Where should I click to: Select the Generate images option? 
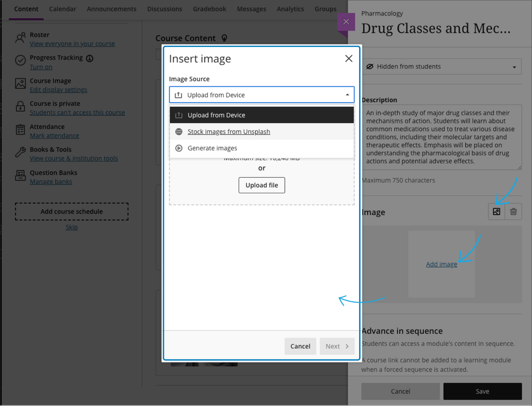click(212, 148)
